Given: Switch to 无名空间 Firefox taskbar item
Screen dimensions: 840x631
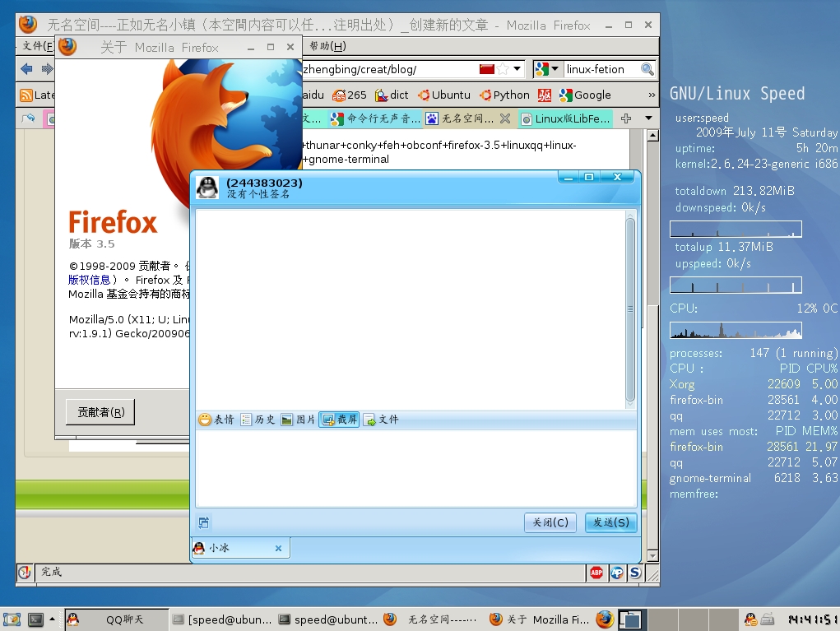Looking at the screenshot, I should [x=430, y=619].
